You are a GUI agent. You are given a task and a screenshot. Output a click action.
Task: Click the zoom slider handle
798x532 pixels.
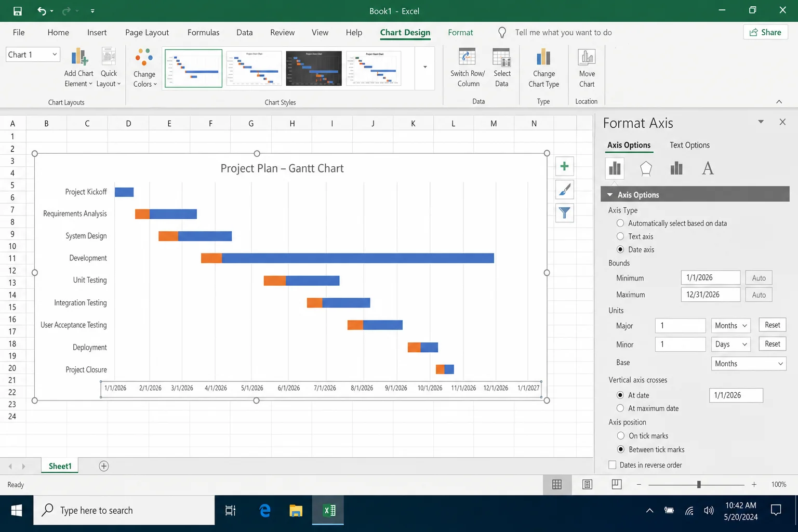699,484
